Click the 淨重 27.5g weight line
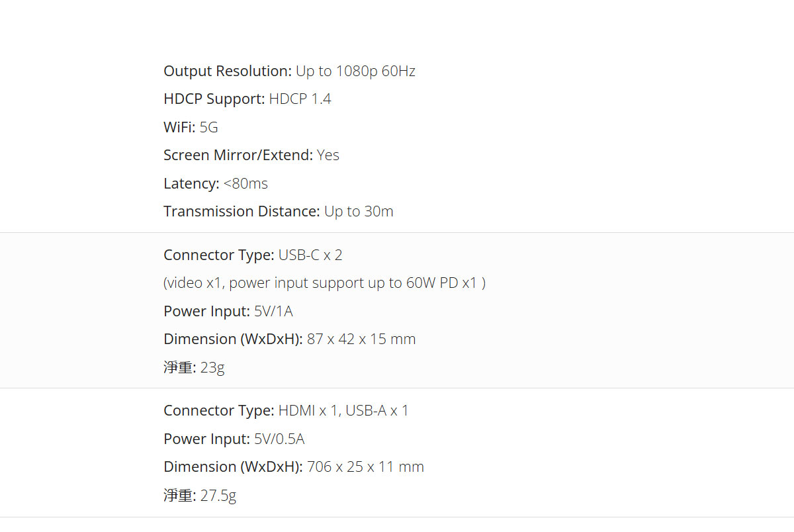Viewport: 794px width, 532px height. [x=200, y=496]
